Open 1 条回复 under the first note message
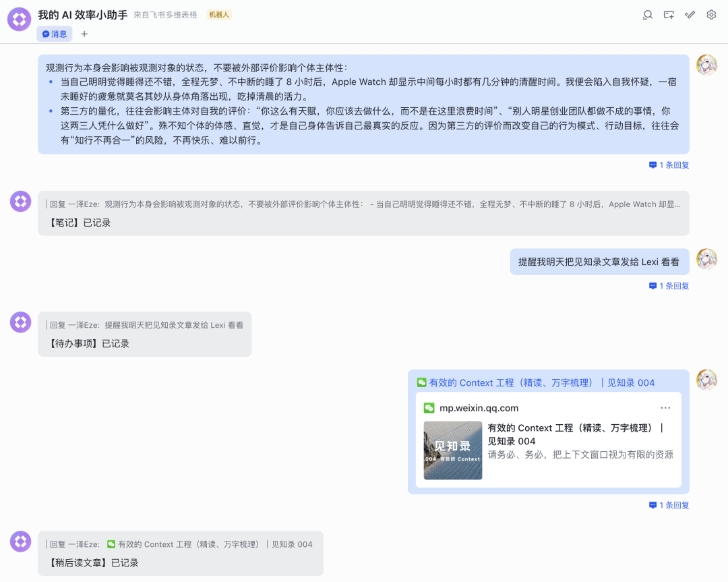 click(669, 165)
